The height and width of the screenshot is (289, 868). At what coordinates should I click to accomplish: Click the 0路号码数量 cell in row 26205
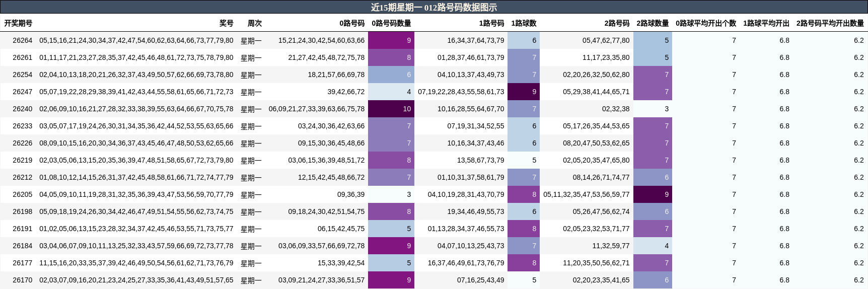tap(391, 194)
